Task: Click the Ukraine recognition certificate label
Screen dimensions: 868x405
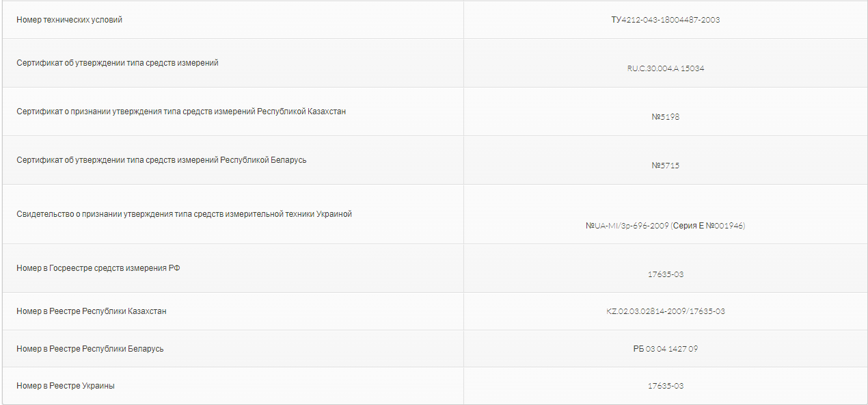Action: [185, 214]
